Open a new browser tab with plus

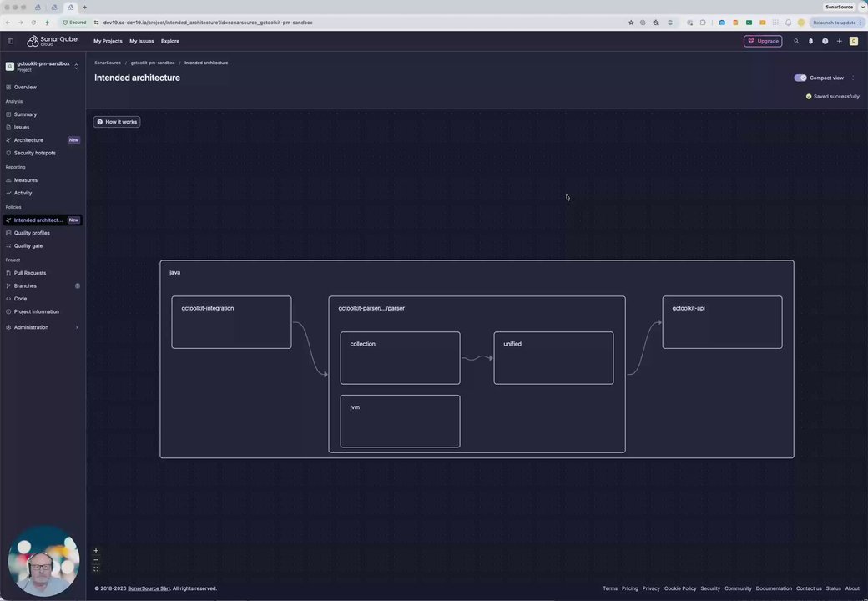pyautogui.click(x=84, y=8)
